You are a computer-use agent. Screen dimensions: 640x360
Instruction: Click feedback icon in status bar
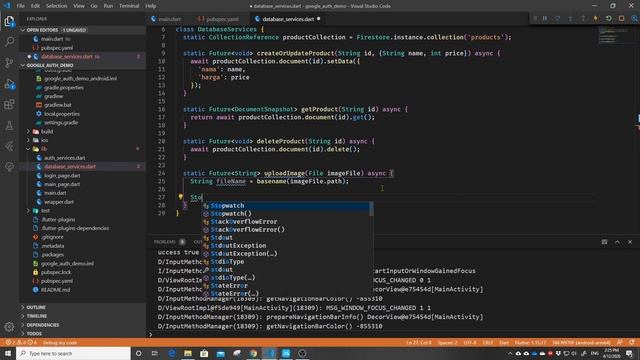click(x=620, y=342)
